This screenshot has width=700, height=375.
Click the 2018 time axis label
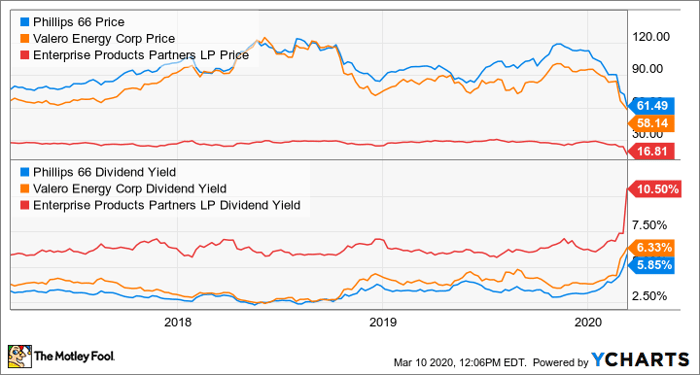(x=177, y=322)
